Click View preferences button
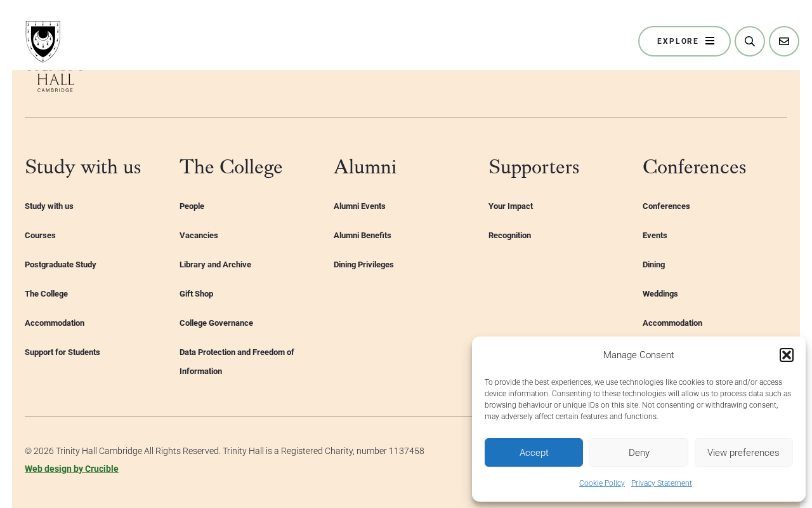Image resolution: width=812 pixels, height=508 pixels. pos(743,453)
